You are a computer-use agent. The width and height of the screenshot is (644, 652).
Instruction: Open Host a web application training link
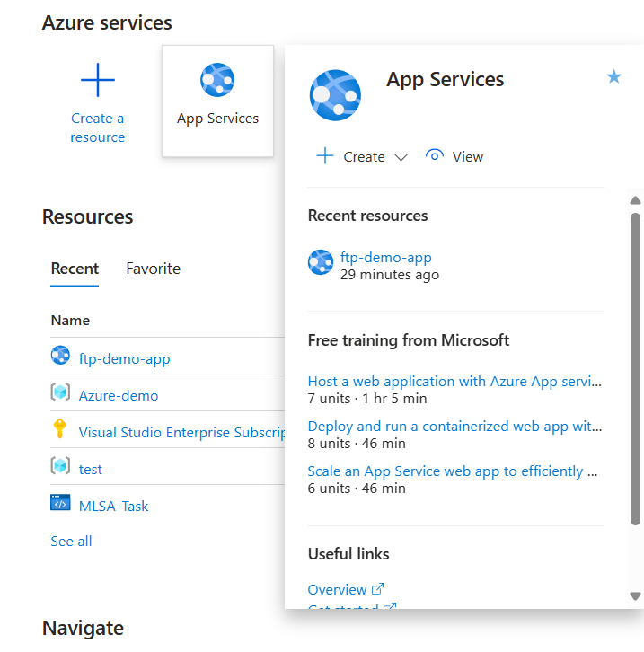(454, 382)
